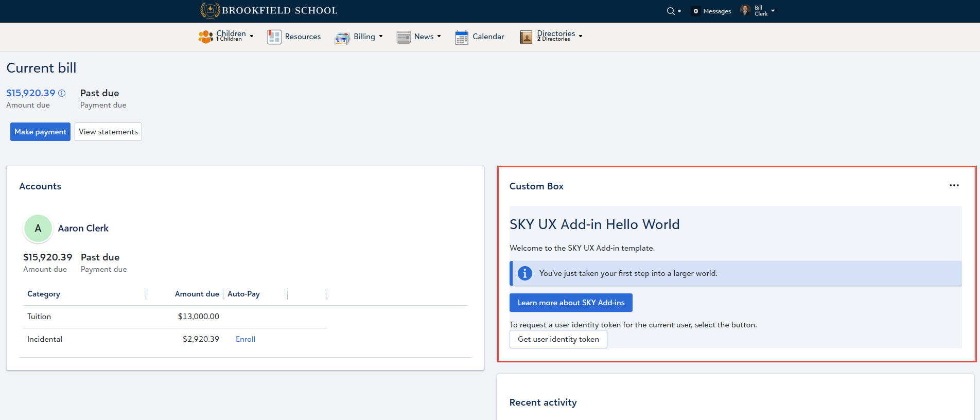The height and width of the screenshot is (420, 980).
Task: Click the amount due info icon
Action: coord(62,93)
